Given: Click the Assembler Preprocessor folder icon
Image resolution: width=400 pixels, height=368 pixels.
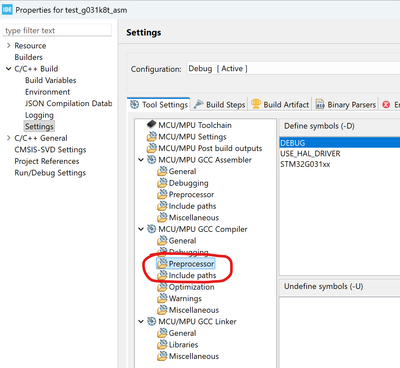Looking at the screenshot, I should pos(162,194).
